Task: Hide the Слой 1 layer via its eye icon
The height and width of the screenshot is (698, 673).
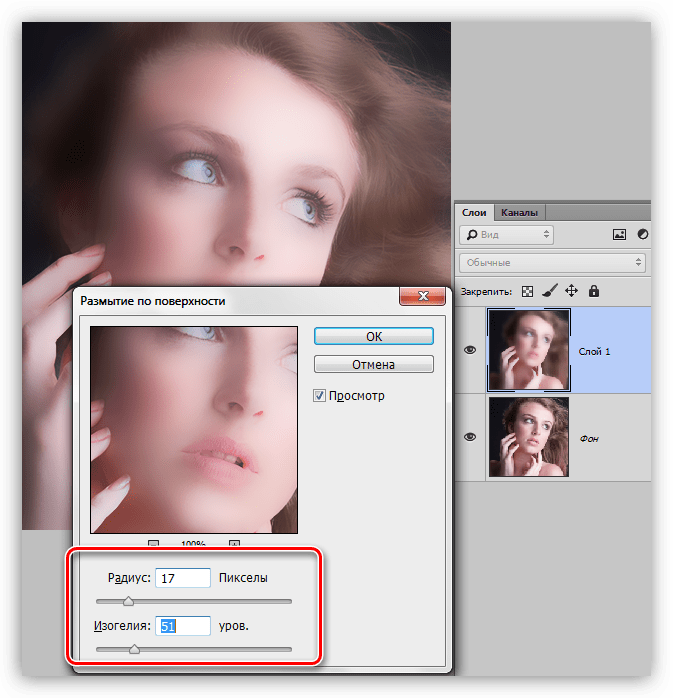Action: [470, 350]
